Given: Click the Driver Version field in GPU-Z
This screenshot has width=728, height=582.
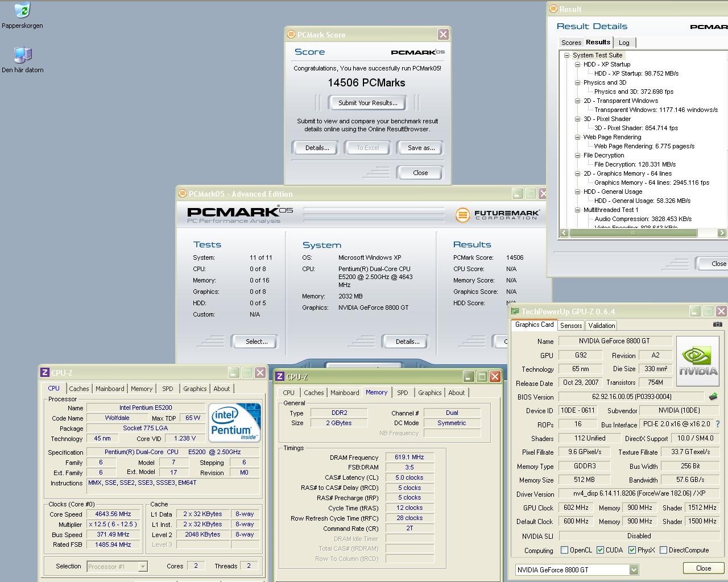Looking at the screenshot, I should point(639,493).
